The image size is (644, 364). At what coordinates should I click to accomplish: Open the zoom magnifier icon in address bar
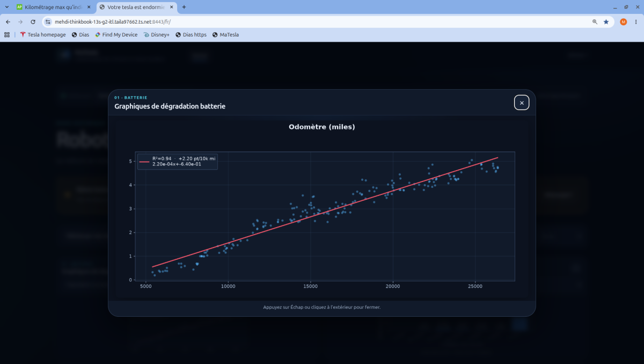(x=595, y=22)
